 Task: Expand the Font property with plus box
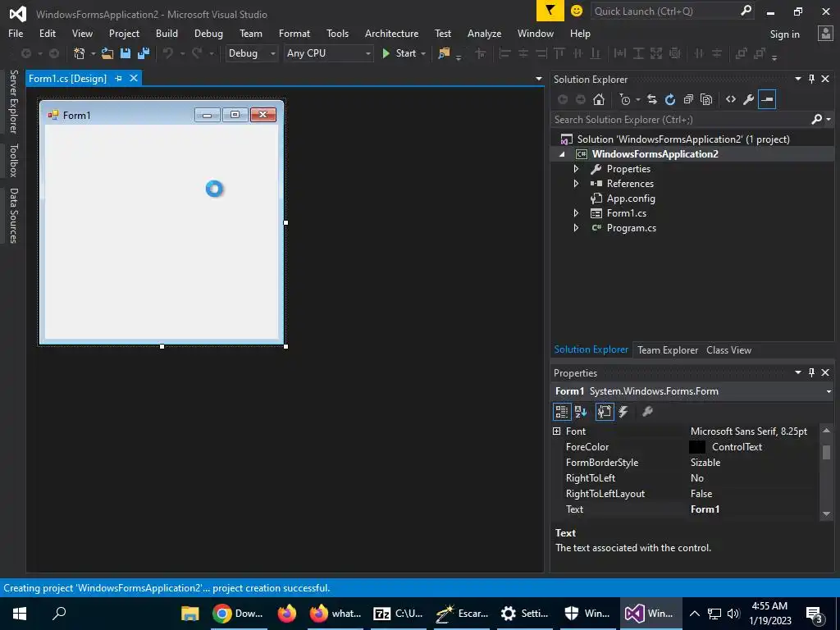[x=557, y=431]
